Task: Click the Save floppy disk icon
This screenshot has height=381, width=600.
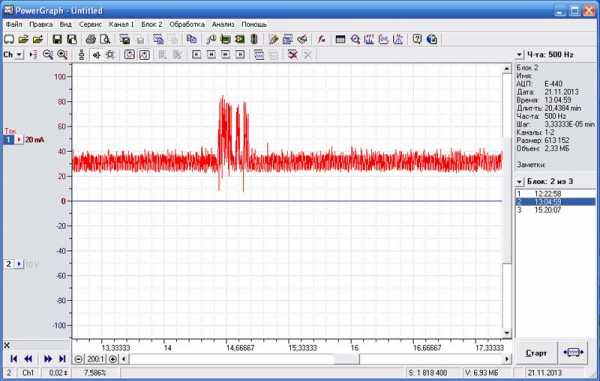Action: click(x=57, y=39)
